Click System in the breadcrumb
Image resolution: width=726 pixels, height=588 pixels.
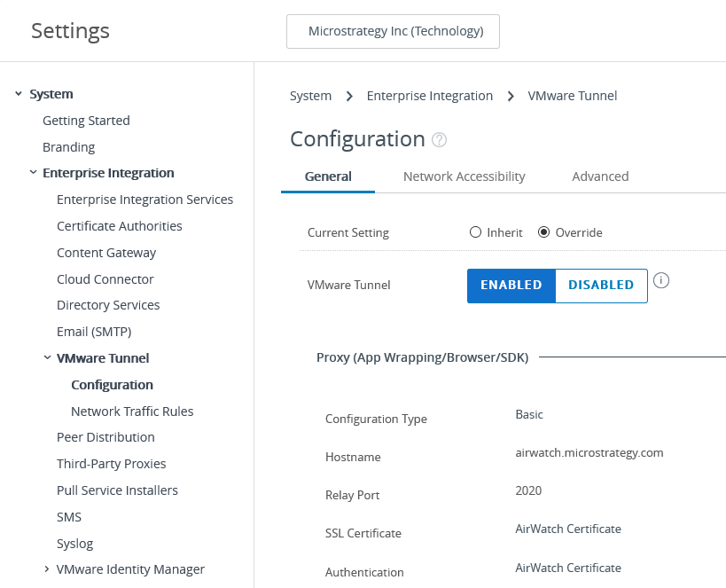(x=310, y=96)
